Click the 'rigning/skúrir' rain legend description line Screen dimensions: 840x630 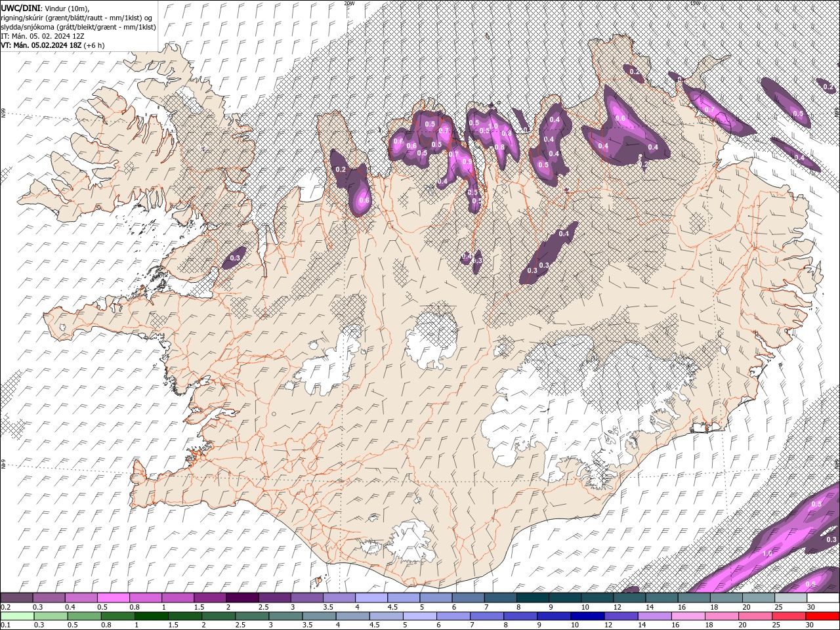click(76, 17)
